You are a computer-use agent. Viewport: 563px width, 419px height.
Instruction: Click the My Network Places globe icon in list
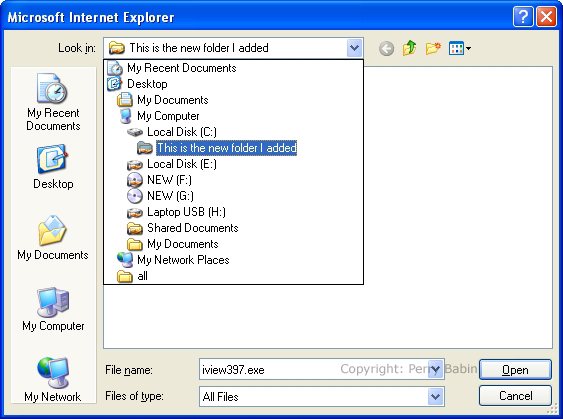pos(125,260)
